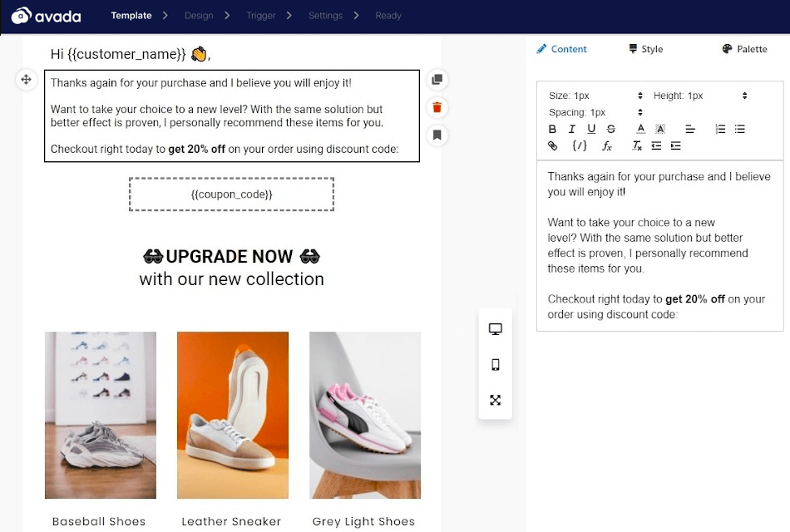The height and width of the screenshot is (532, 790).
Task: Apply strikethrough formatting
Action: [611, 129]
